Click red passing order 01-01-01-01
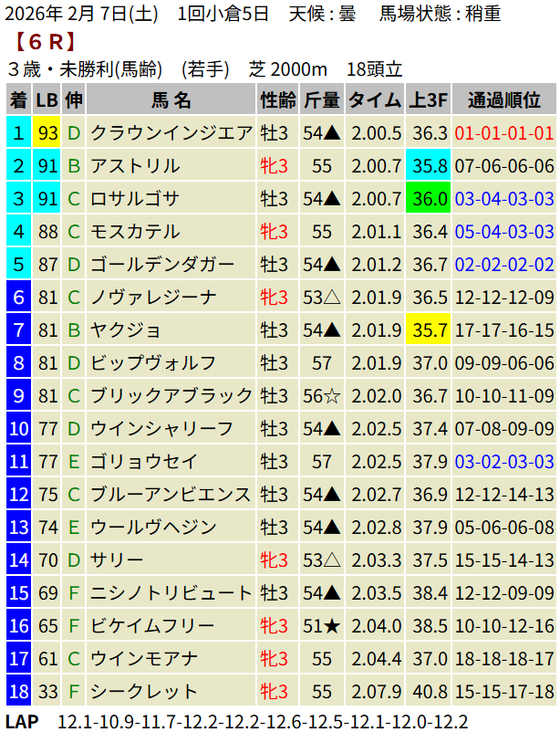 pyautogui.click(x=504, y=133)
